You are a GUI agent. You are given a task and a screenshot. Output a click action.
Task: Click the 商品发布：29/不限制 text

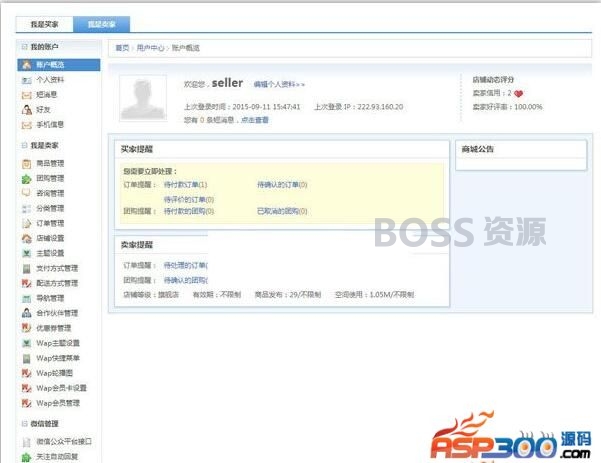tap(288, 295)
